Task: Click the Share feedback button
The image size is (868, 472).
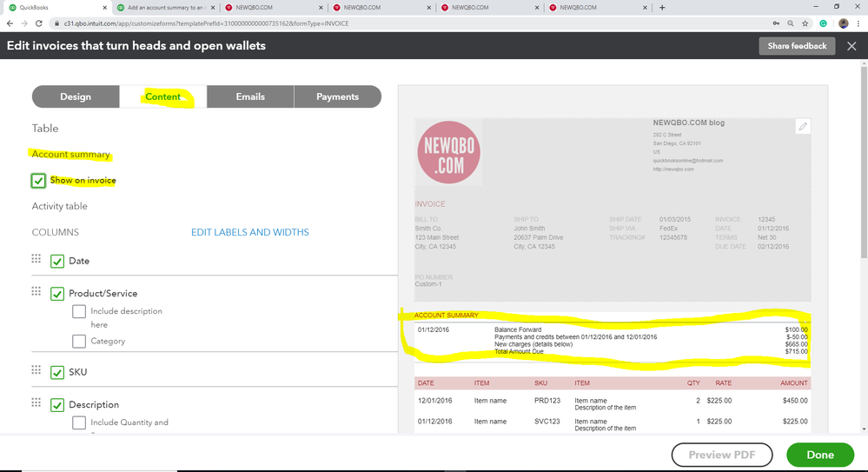Action: click(x=797, y=46)
